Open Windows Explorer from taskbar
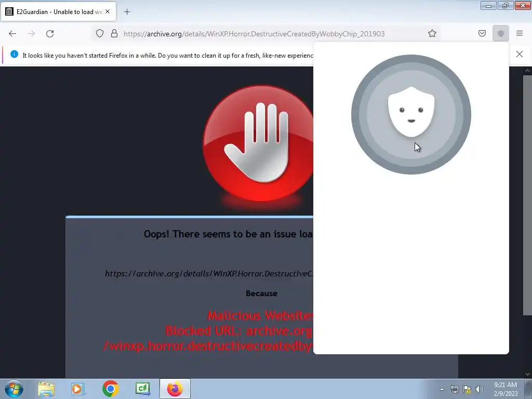 [x=46, y=389]
